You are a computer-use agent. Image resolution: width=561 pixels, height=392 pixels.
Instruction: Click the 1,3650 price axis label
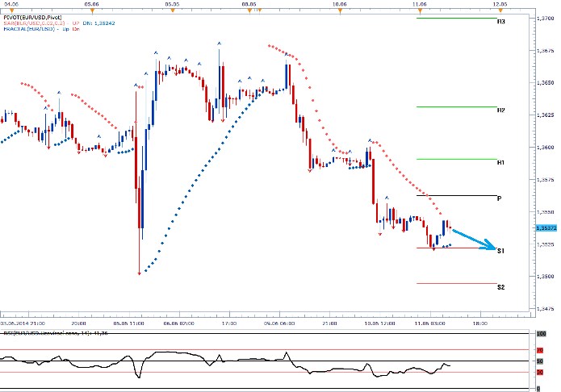coord(546,82)
